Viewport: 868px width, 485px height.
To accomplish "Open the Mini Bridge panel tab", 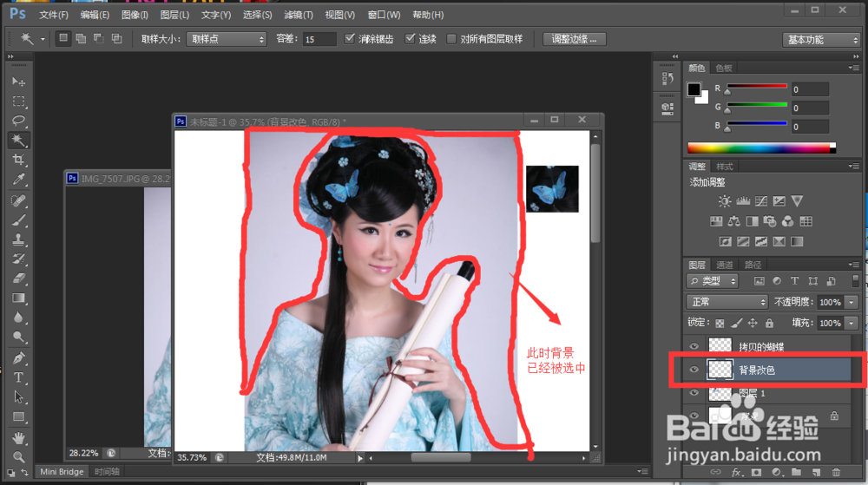I will coord(62,472).
